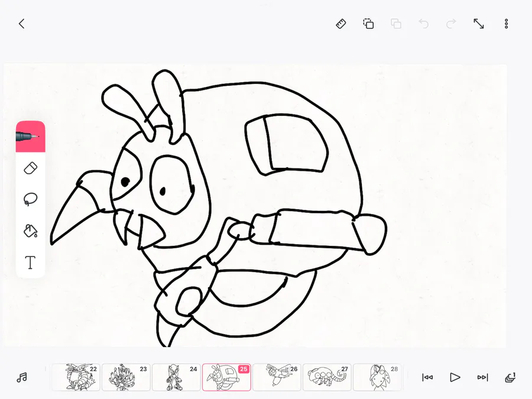The width and height of the screenshot is (532, 399).
Task: Jump to the last frame
Action: pos(482,377)
